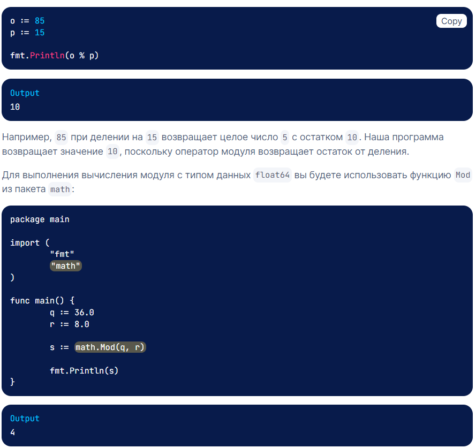Click the 'package main' line

40,219
